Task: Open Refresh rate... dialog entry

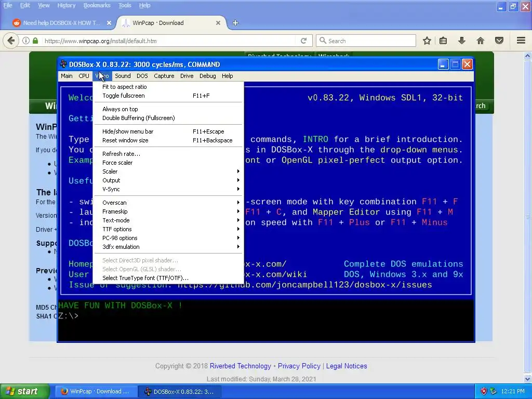Action: tap(168, 154)
